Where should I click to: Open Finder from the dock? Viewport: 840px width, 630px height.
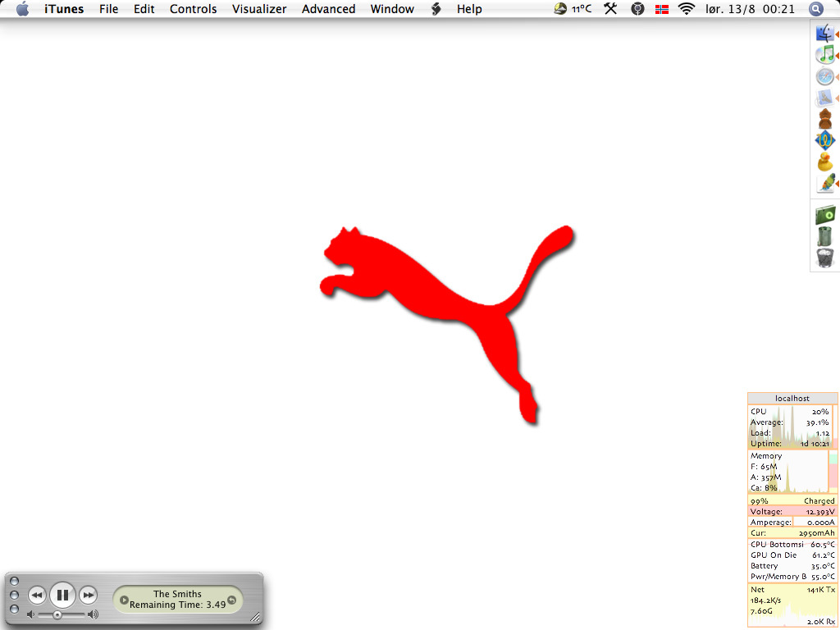click(825, 33)
